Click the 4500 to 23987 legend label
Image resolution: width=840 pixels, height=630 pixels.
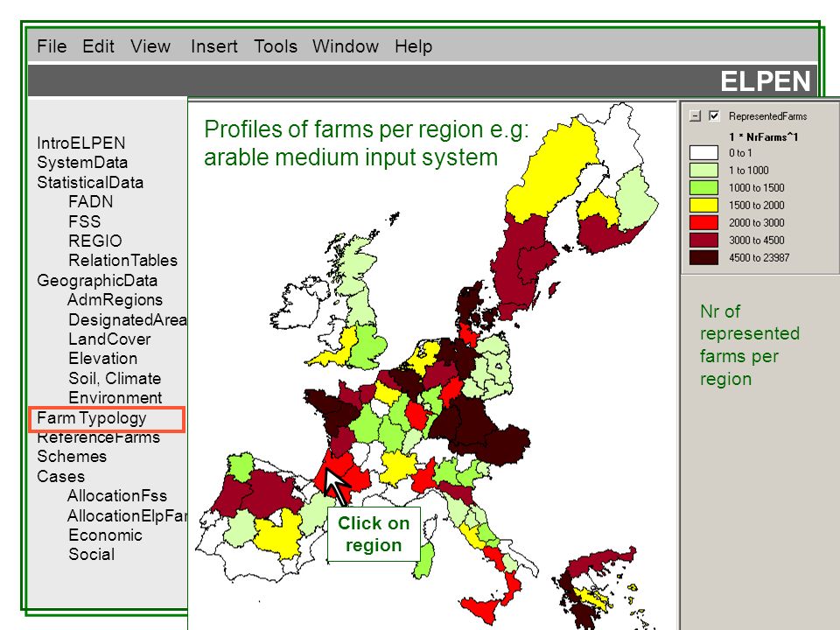[x=759, y=257]
